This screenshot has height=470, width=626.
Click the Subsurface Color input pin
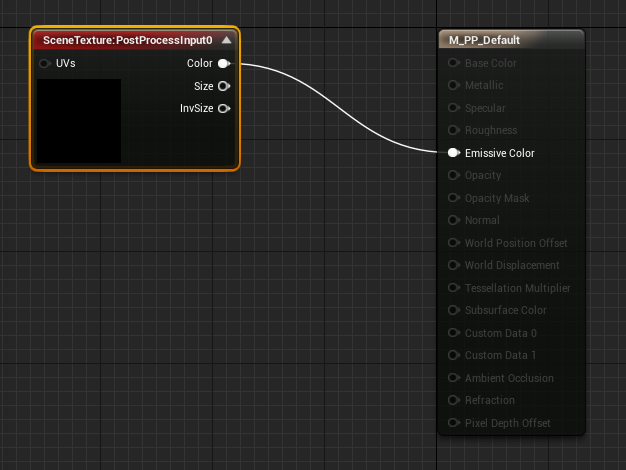click(454, 310)
